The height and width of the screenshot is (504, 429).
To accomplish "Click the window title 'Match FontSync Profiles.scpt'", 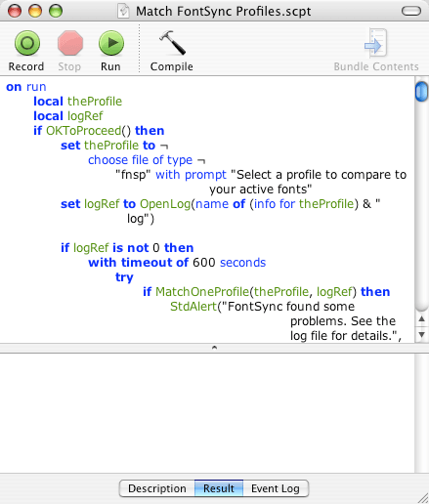I will pyautogui.click(x=223, y=12).
